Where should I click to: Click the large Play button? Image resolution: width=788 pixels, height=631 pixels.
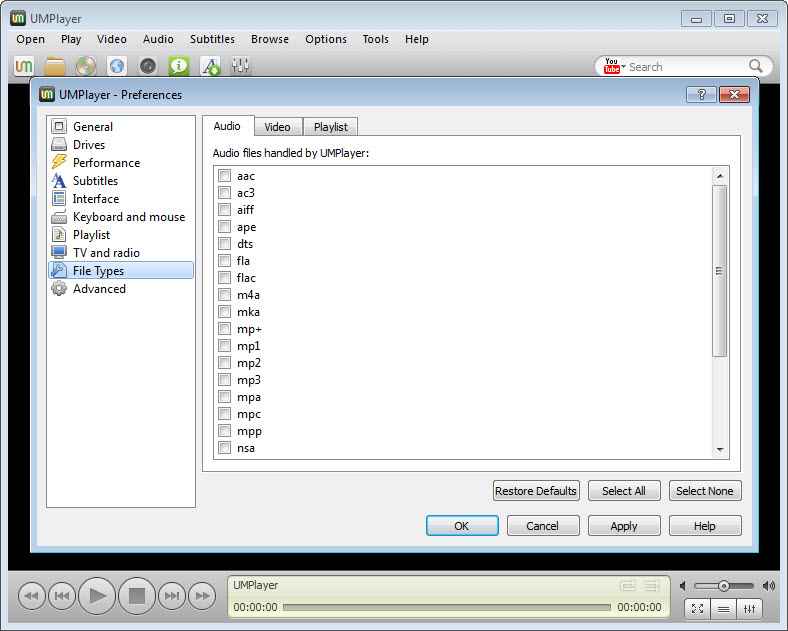(x=97, y=596)
